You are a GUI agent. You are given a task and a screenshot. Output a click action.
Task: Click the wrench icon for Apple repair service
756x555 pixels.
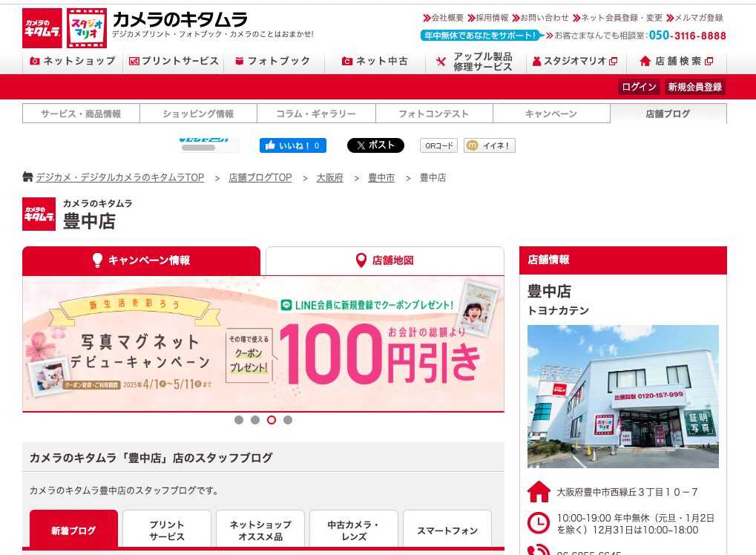pyautogui.click(x=441, y=62)
